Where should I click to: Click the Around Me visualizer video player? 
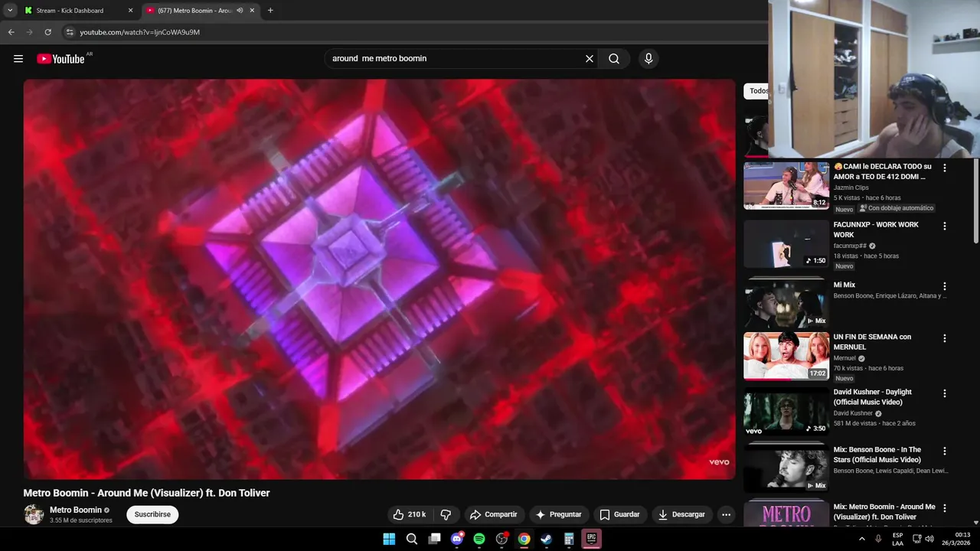[379, 279]
